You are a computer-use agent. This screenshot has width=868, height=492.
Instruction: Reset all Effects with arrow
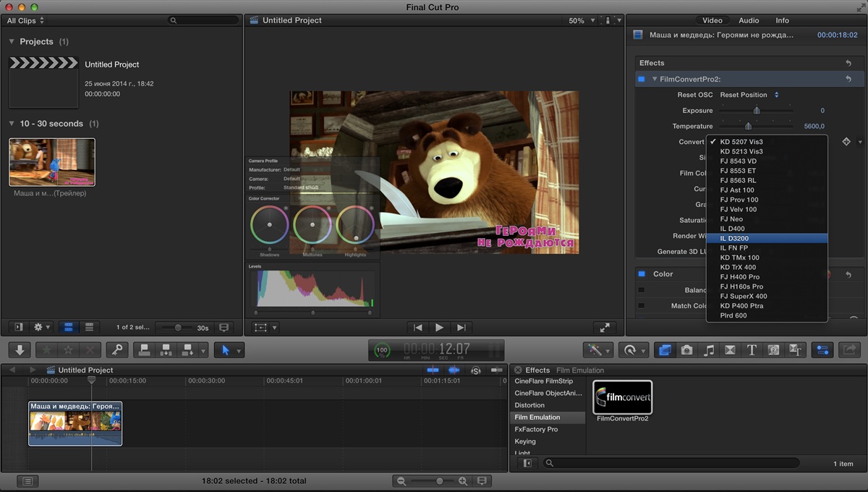tap(848, 63)
